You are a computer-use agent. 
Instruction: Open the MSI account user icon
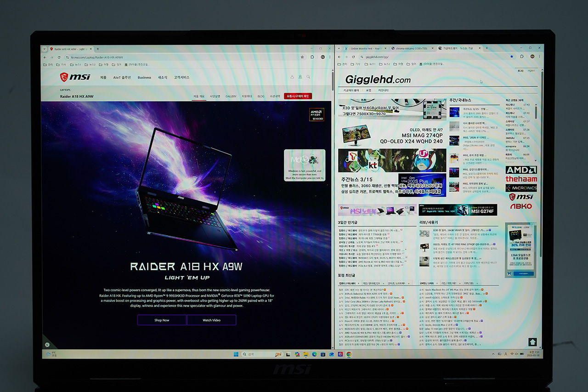[x=292, y=77]
